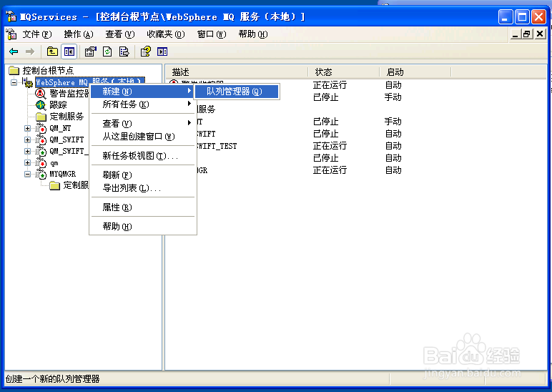This screenshot has width=552, height=392.
Task: Restore the inner MDI child window
Action: coord(527,34)
